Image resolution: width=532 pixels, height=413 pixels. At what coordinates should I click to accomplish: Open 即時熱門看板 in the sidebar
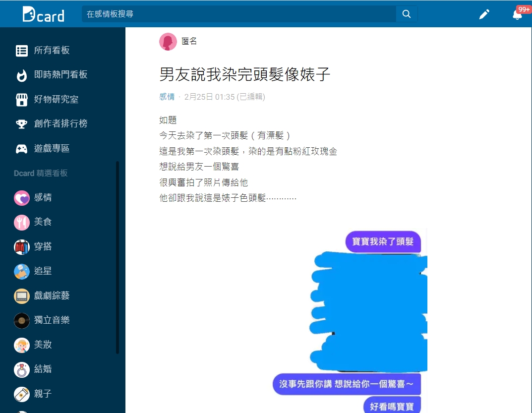pos(60,75)
